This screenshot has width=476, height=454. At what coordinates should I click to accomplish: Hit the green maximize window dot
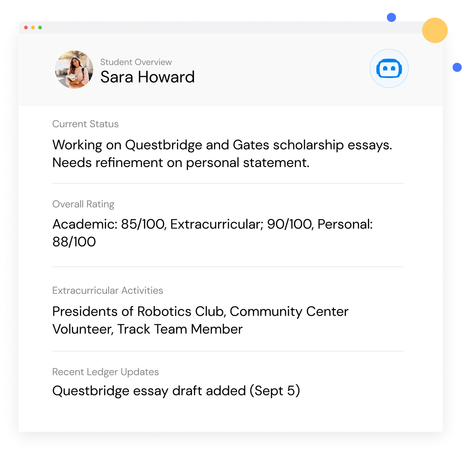coord(40,28)
